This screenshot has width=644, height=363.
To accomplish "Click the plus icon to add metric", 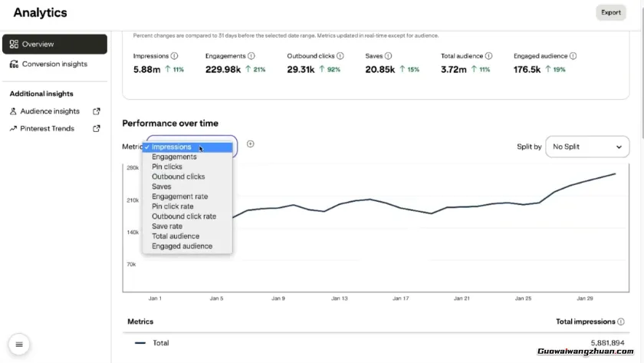I will point(250,144).
